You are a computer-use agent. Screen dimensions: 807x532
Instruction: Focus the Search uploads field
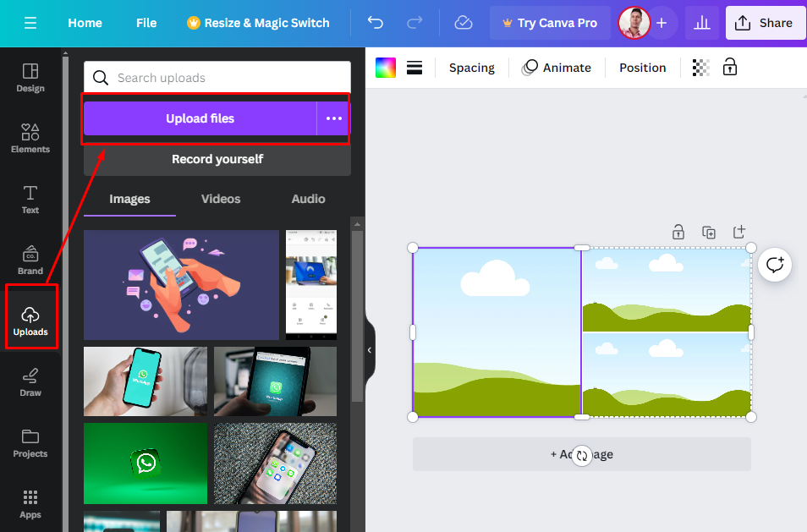click(x=217, y=78)
